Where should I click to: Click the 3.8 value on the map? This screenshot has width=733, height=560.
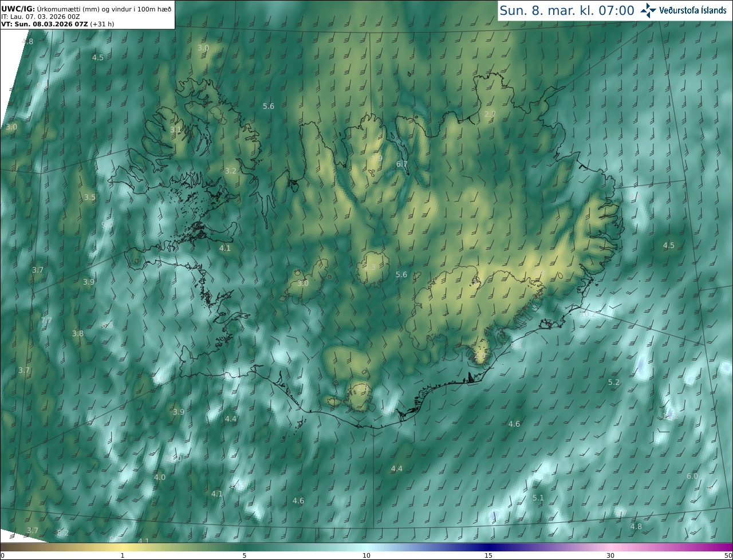pyautogui.click(x=78, y=333)
